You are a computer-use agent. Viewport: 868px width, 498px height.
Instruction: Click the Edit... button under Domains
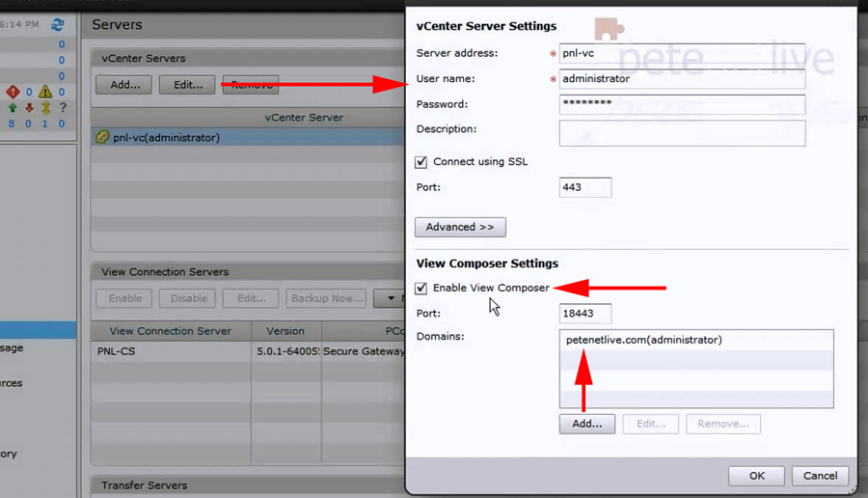click(x=650, y=424)
